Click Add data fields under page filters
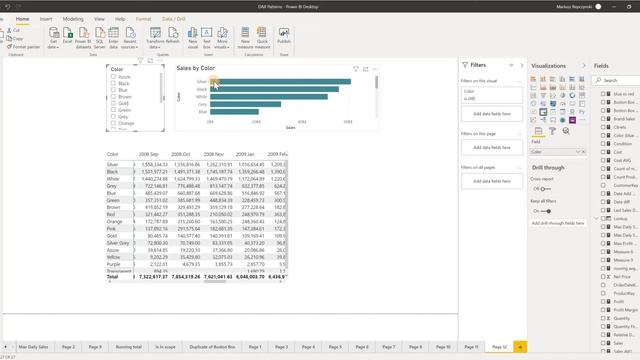The width and height of the screenshot is (640, 360). pos(492,147)
